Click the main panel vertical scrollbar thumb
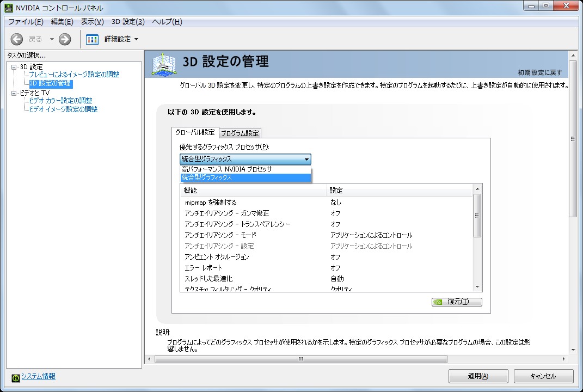The image size is (583, 392). (x=573, y=138)
